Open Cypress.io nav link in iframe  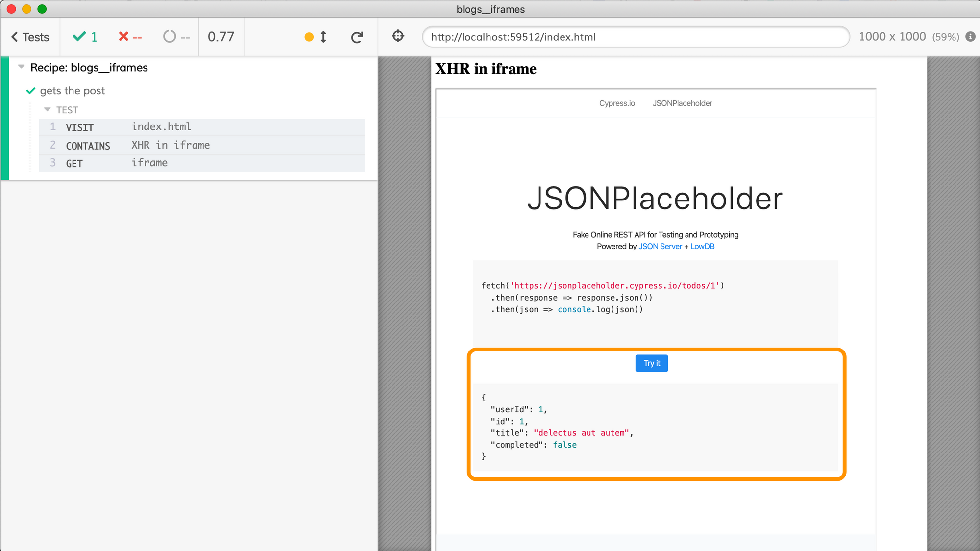point(617,103)
